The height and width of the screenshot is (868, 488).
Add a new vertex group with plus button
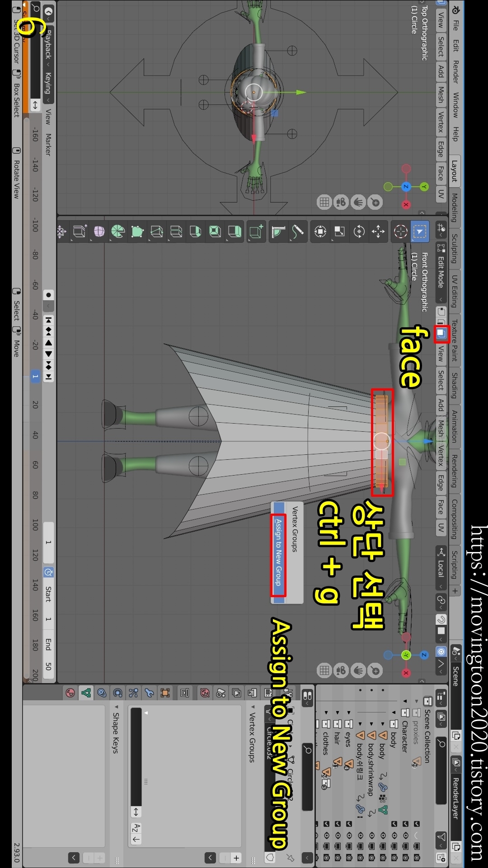236,858
